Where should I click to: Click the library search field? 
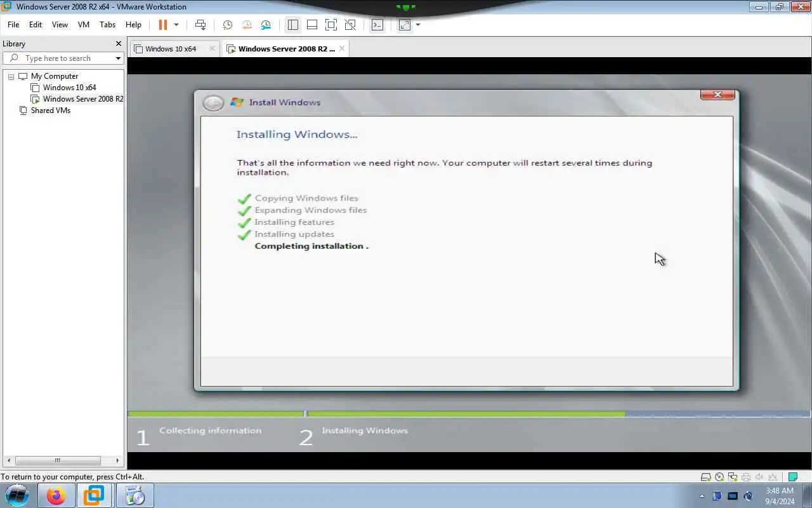[x=62, y=58]
